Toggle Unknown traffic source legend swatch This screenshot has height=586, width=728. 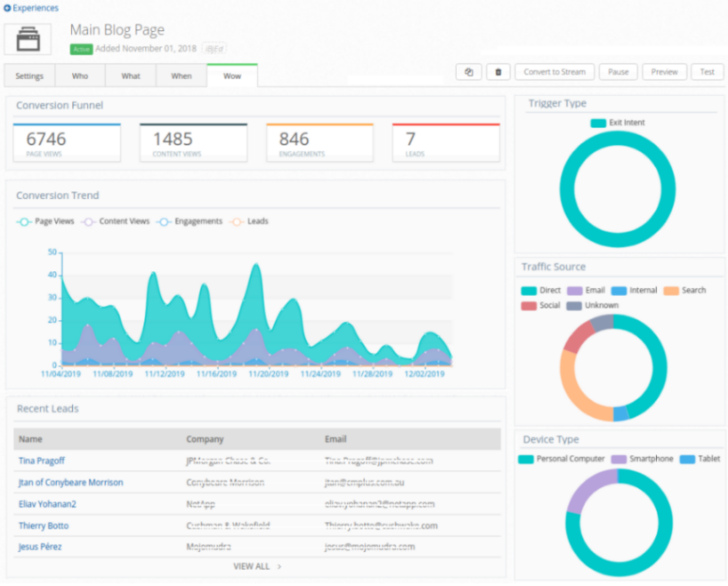click(x=574, y=306)
